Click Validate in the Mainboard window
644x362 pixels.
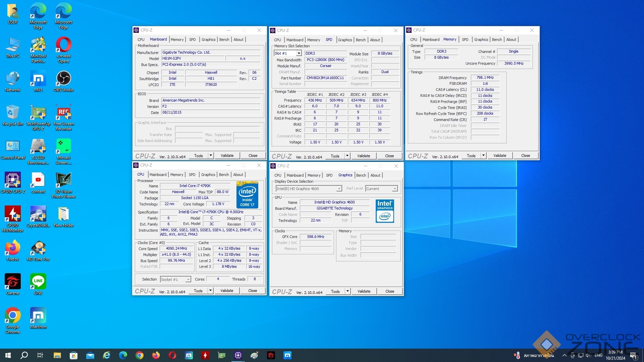[x=227, y=156]
